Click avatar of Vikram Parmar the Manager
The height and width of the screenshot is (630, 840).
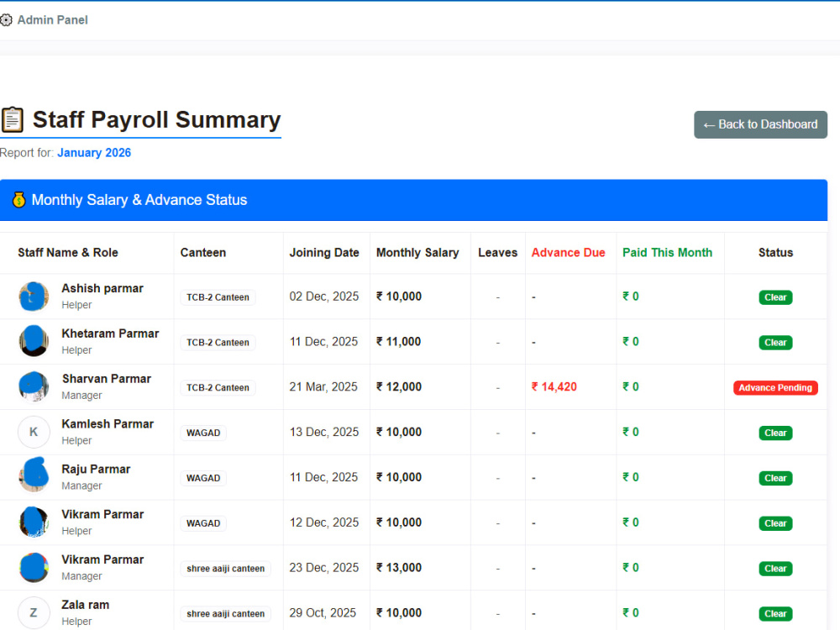(x=34, y=567)
